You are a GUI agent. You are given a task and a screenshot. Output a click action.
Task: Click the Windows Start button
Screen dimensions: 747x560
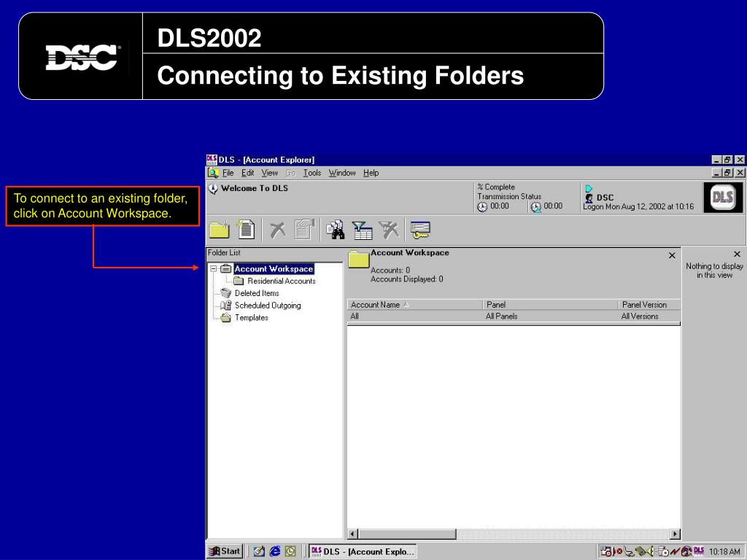(225, 551)
